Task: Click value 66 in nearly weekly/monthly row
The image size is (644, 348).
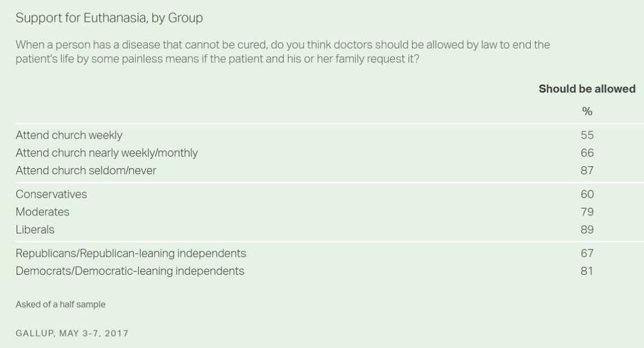Action: point(587,153)
